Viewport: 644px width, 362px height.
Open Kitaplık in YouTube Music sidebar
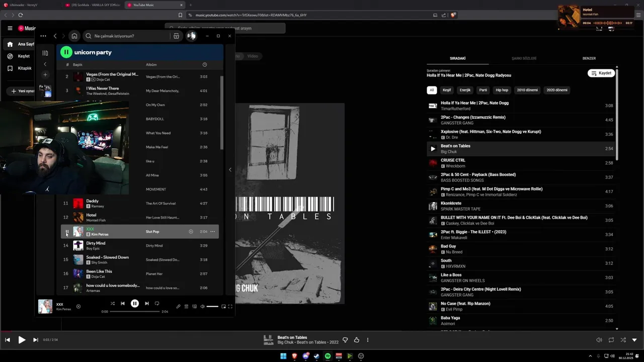click(19, 68)
